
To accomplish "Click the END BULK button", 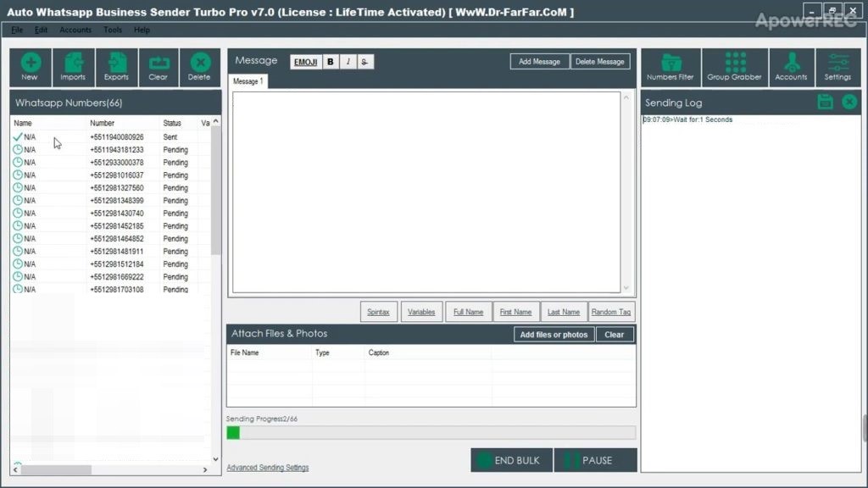I will click(x=511, y=460).
